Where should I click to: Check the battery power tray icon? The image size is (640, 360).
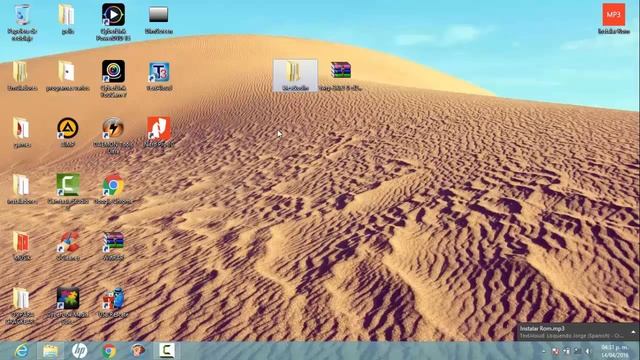(x=566, y=351)
